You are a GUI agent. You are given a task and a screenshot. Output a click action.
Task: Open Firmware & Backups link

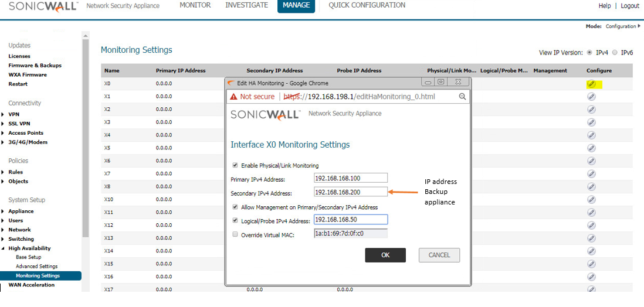click(x=35, y=66)
